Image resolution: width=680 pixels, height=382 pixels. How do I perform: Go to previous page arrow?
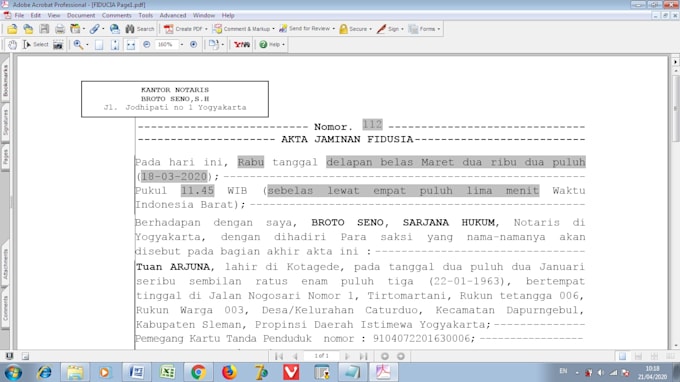click(295, 356)
